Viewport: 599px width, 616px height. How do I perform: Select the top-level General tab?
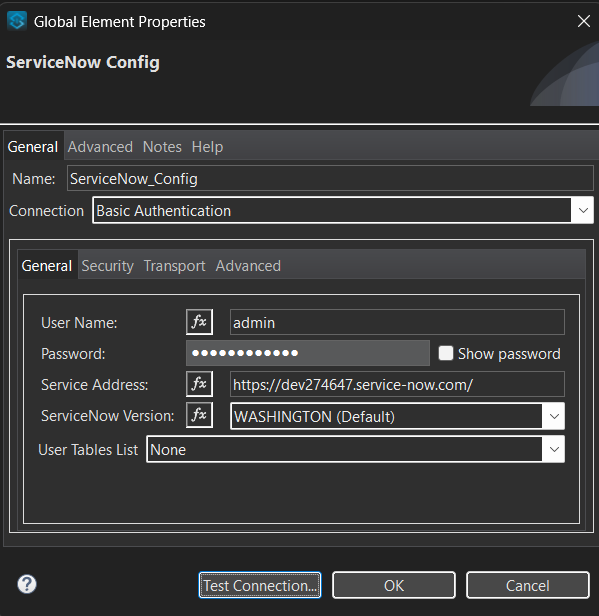point(33,147)
